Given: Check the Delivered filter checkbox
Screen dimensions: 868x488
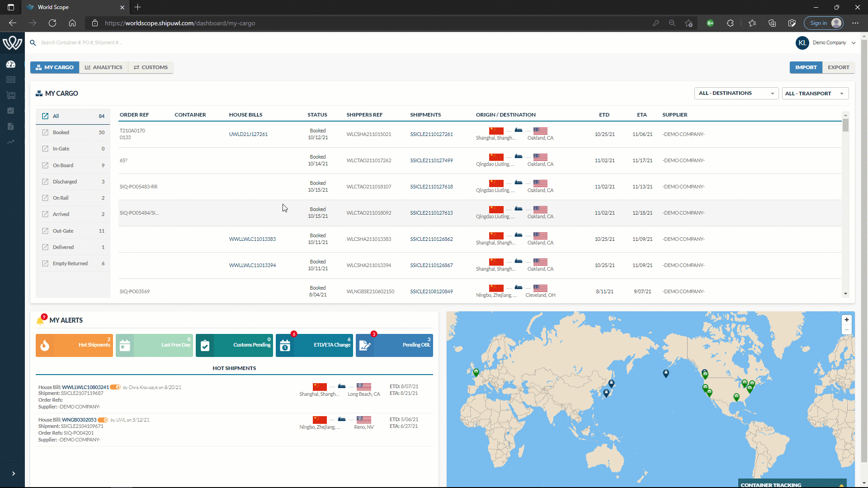Looking at the screenshot, I should (x=45, y=247).
